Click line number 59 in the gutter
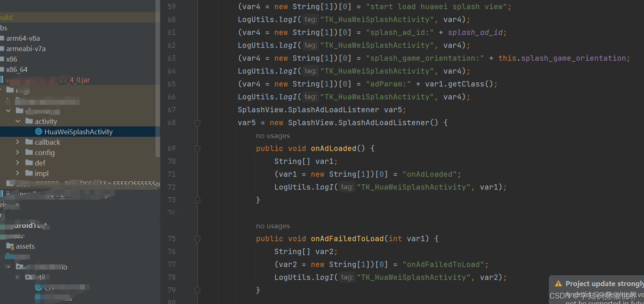This screenshot has width=644, height=304. 171,7
